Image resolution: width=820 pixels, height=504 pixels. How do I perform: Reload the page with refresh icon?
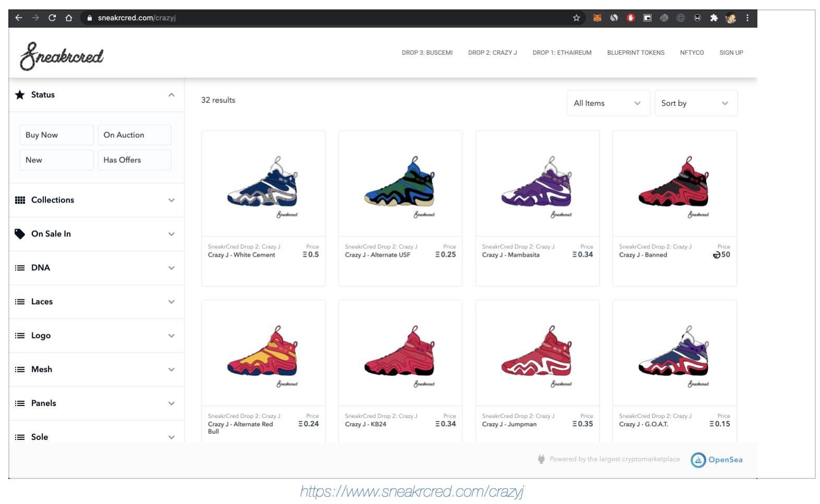click(52, 18)
